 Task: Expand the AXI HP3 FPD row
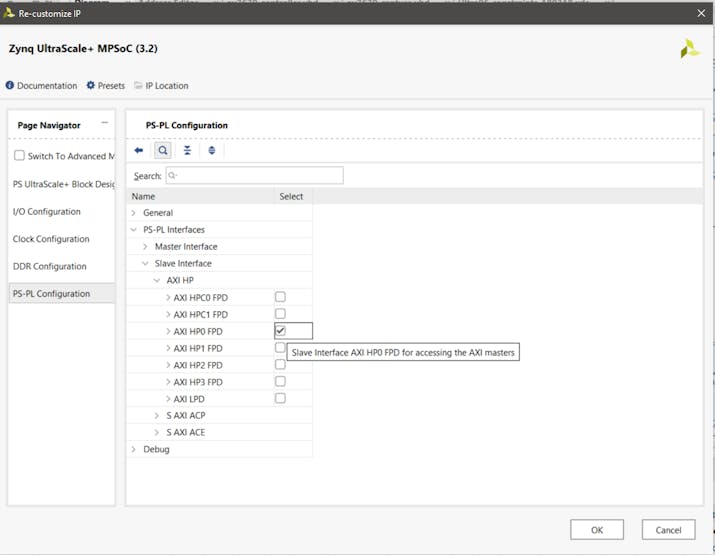168,382
